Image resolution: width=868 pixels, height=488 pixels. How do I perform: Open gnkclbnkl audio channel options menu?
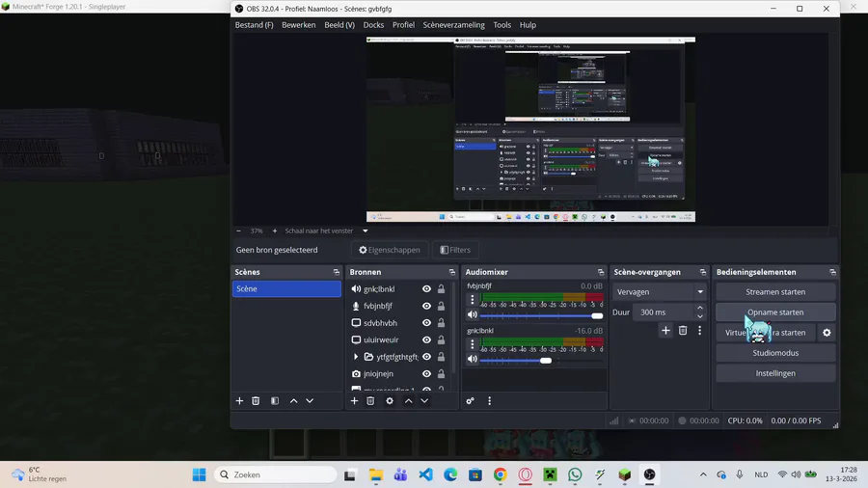pos(473,344)
